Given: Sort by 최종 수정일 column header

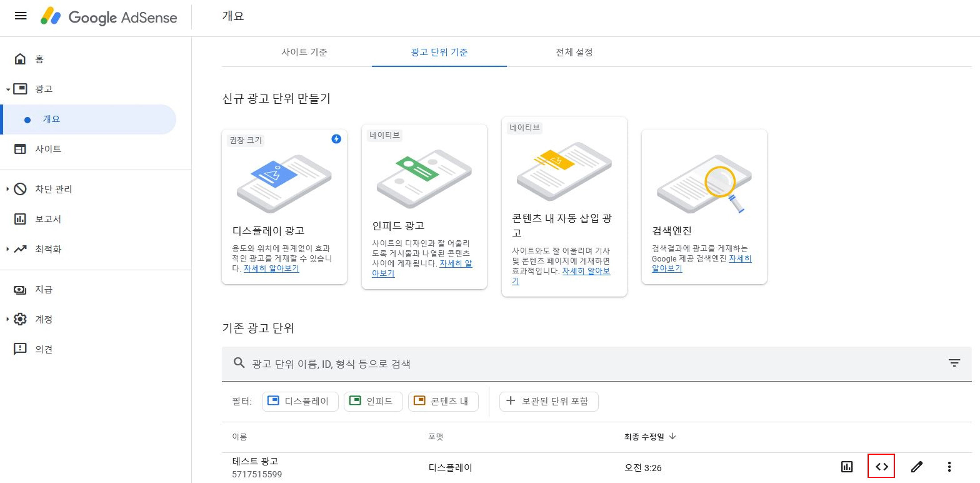Looking at the screenshot, I should 644,437.
